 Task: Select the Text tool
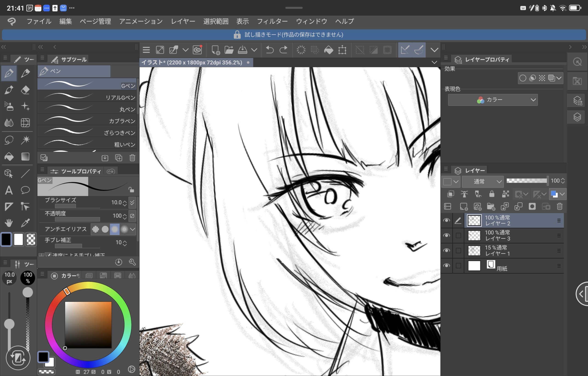9,190
